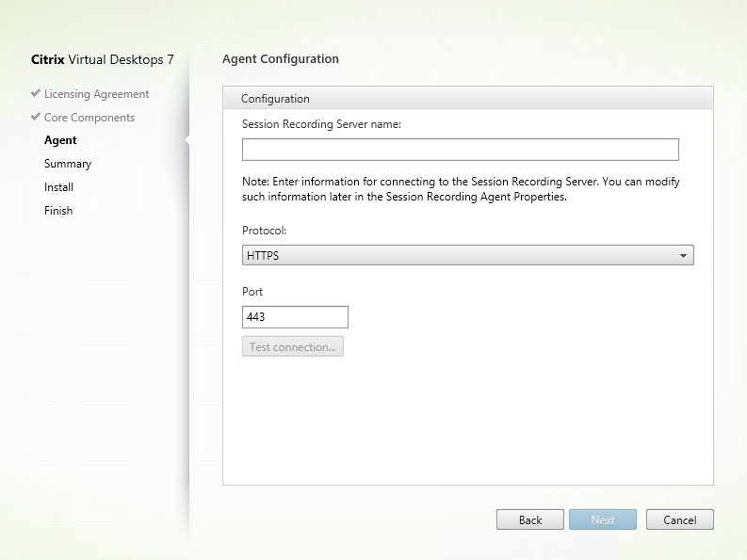Screen dimensions: 747x560
Task: Go to the Core Components step
Action: click(x=89, y=118)
